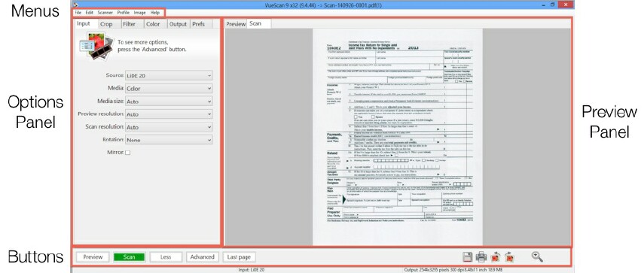The width and height of the screenshot is (644, 273).
Task: Click the Advanced button
Action: point(202,257)
